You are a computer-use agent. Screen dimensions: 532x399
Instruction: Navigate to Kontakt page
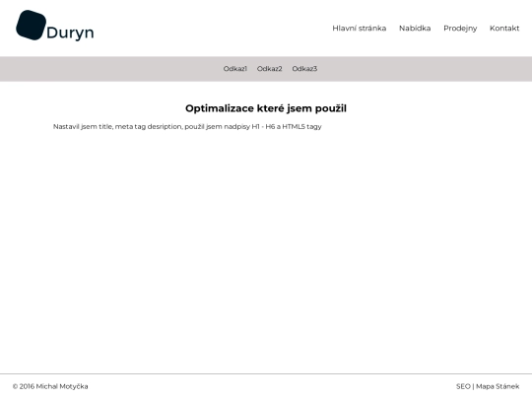pyautogui.click(x=504, y=29)
